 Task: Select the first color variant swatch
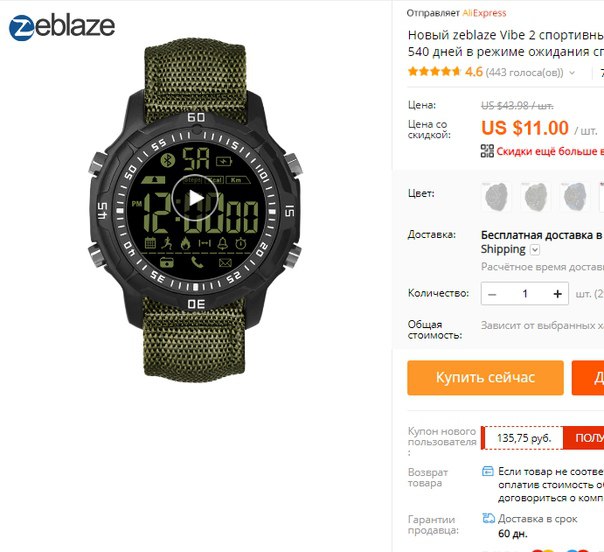click(x=496, y=196)
